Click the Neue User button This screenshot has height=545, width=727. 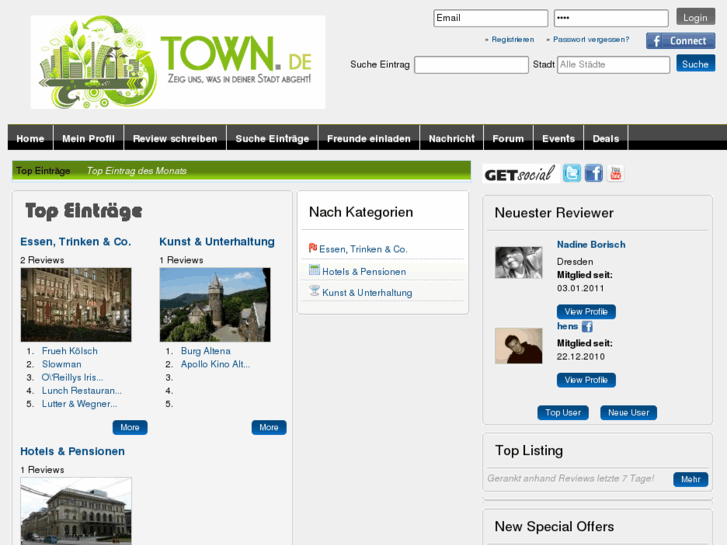tap(628, 412)
